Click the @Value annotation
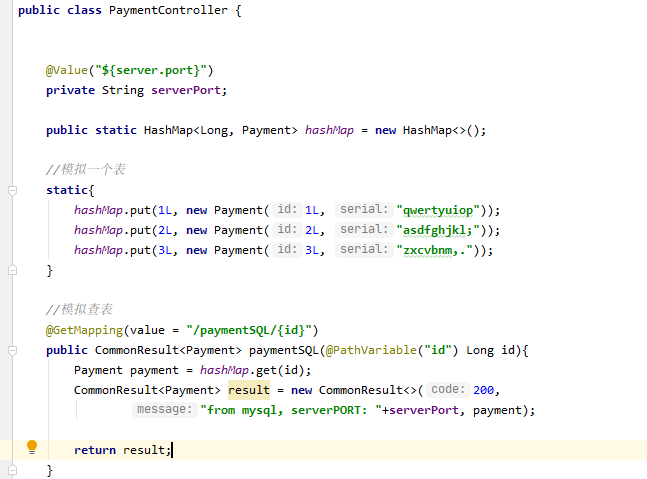This screenshot has width=647, height=479. coord(66,70)
